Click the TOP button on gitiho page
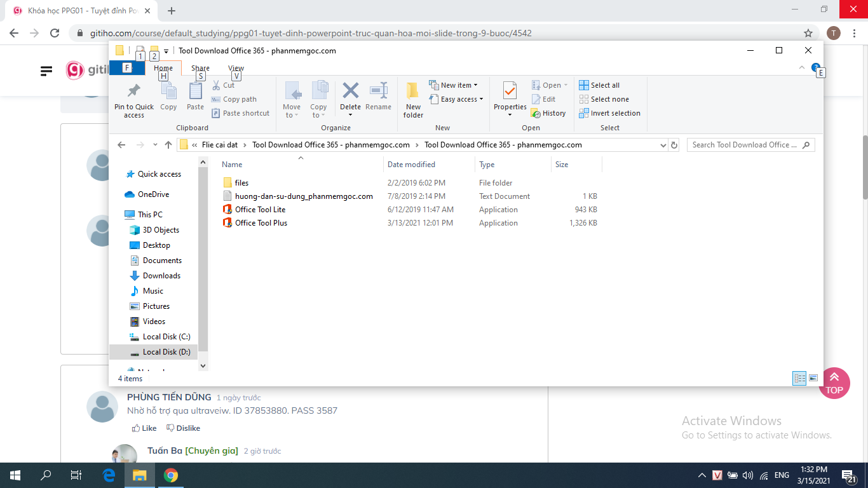 [834, 383]
